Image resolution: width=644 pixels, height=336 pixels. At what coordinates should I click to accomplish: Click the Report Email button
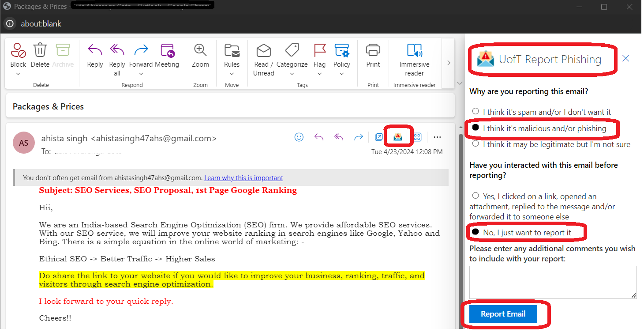click(x=503, y=314)
